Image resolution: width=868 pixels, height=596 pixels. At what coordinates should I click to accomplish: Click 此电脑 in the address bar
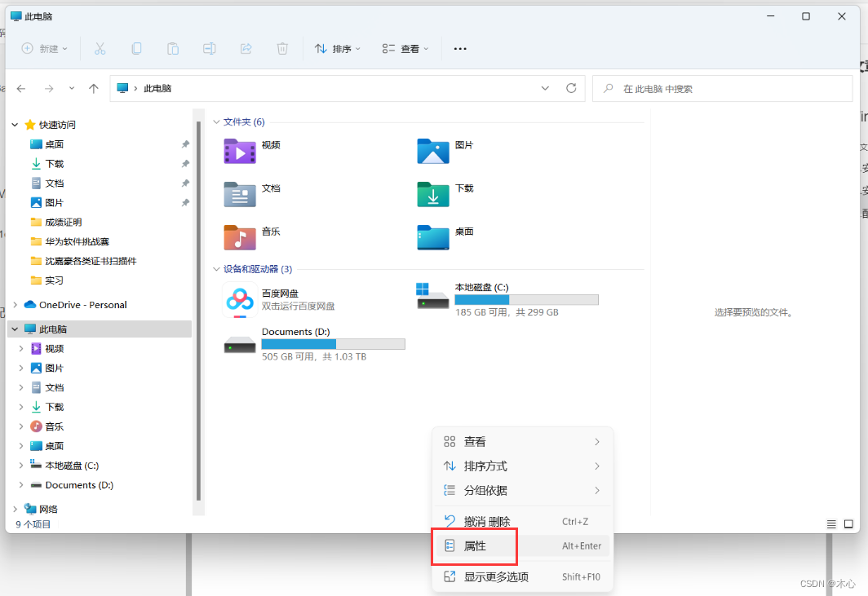[x=157, y=89]
